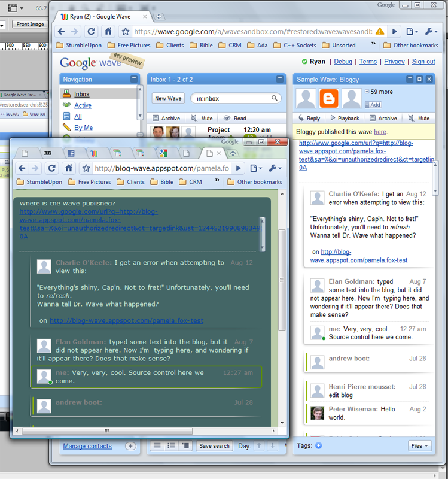
Task: Click the New Wave button
Action: 168,98
